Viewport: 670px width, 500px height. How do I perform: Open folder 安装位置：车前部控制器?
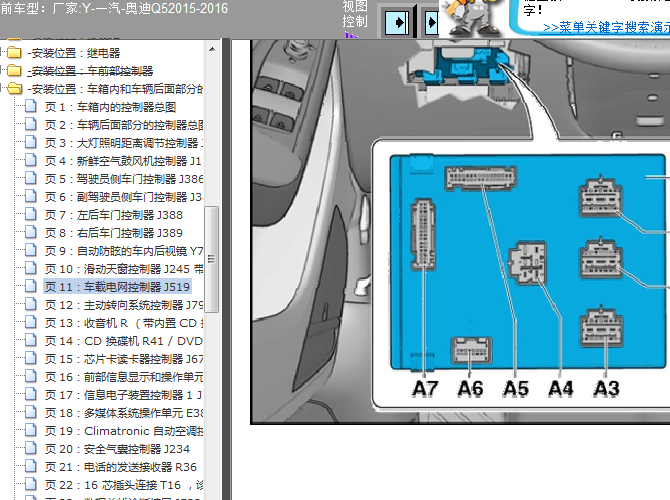click(x=90, y=71)
